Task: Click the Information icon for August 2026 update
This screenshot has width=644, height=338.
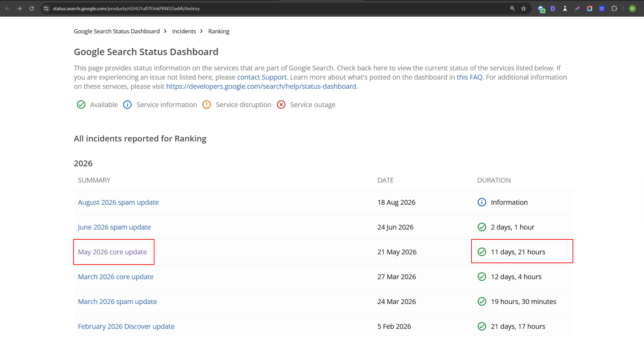Action: click(x=482, y=202)
